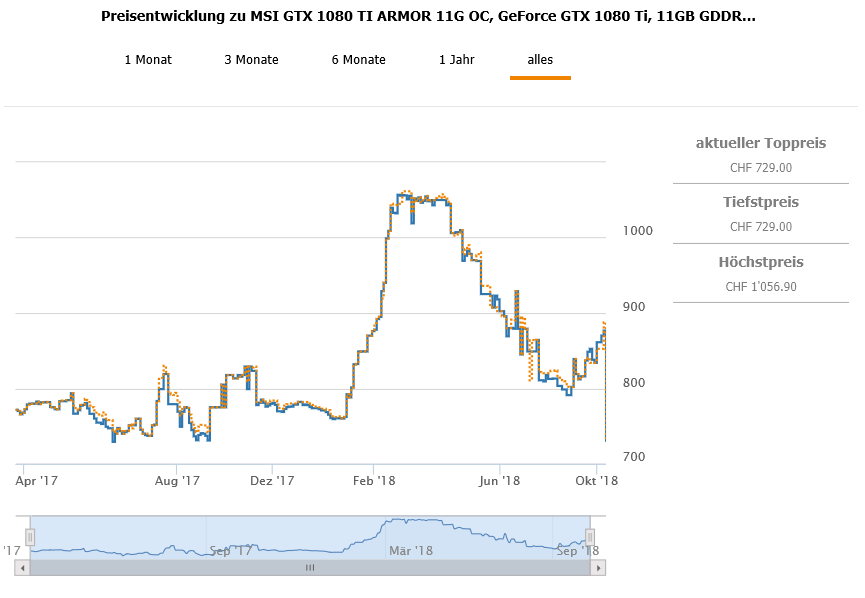Screen dimensions: 865x598
Task: Grab the left range handle in the navigator
Action: point(30,537)
